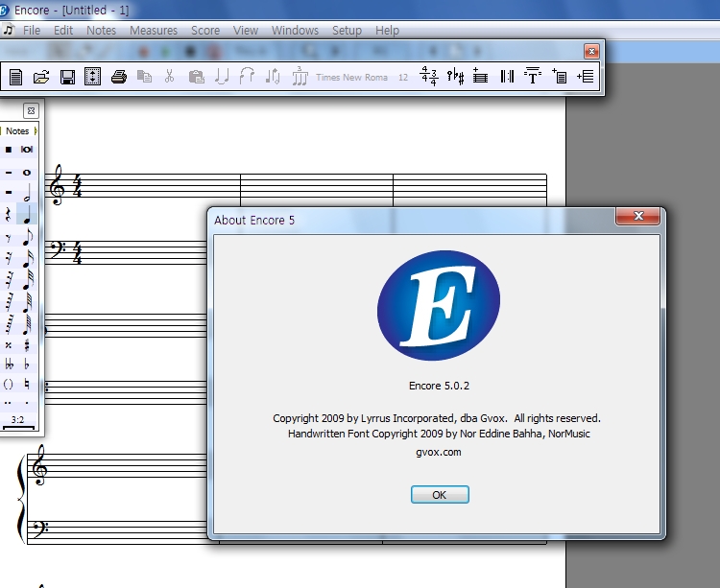The width and height of the screenshot is (720, 588).
Task: Toggle the sharp accidental in Notes palette
Action: click(27, 344)
